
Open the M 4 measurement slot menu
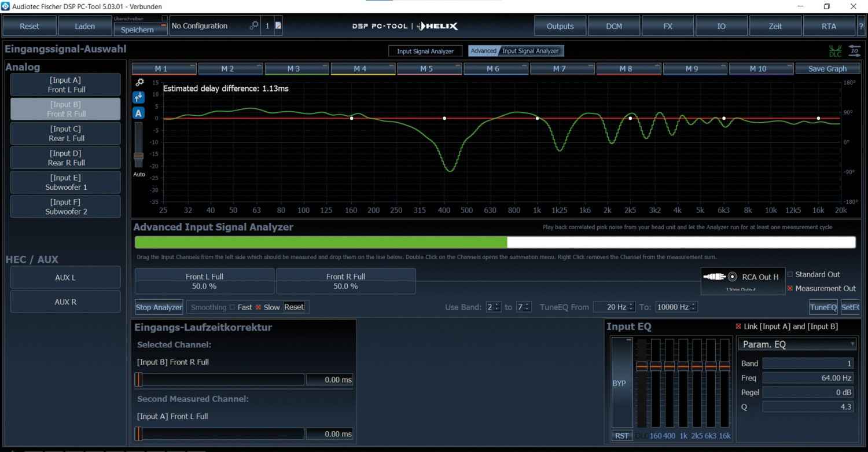[363, 69]
